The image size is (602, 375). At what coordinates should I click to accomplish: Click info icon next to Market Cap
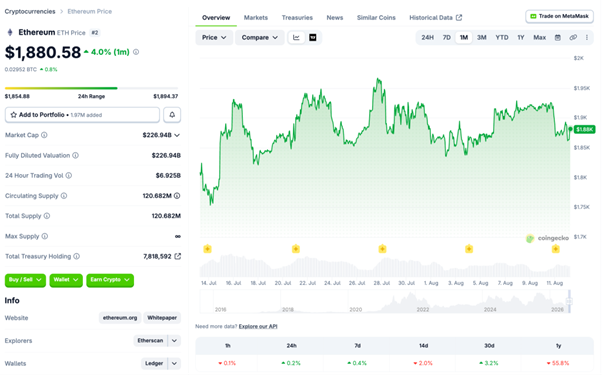pos(44,135)
